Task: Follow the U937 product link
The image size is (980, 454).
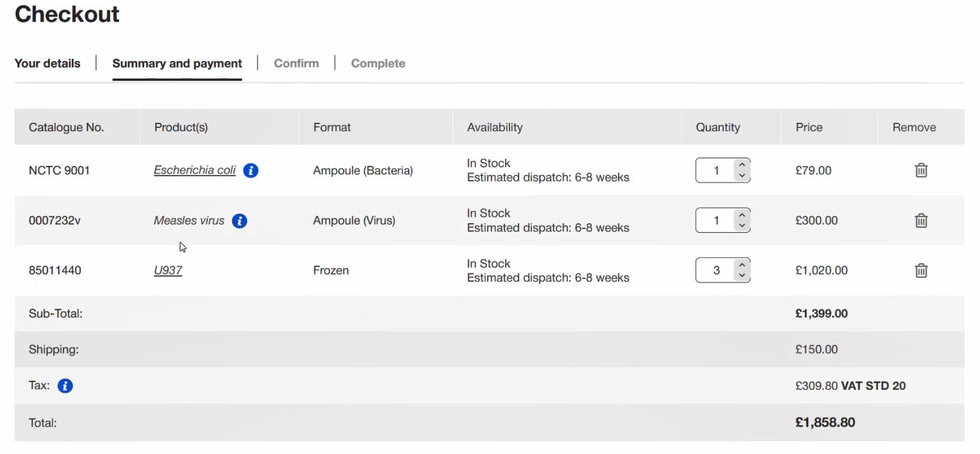Action: pos(168,271)
